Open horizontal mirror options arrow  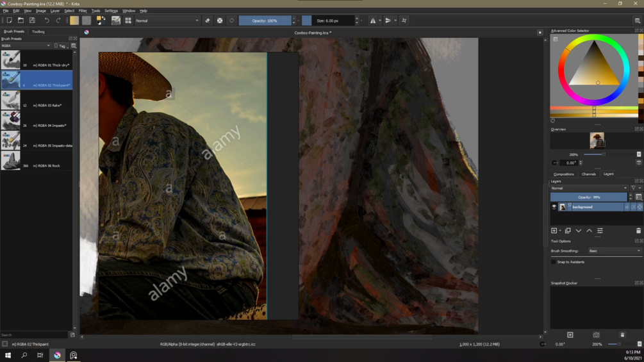(x=380, y=20)
